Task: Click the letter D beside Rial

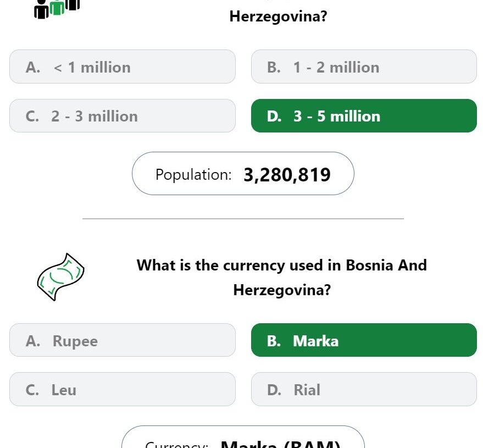Action: point(274,390)
